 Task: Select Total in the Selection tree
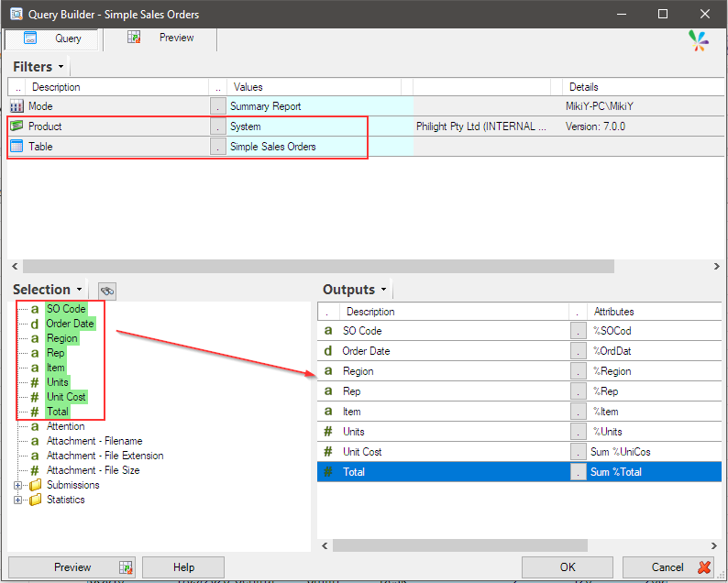(x=58, y=412)
